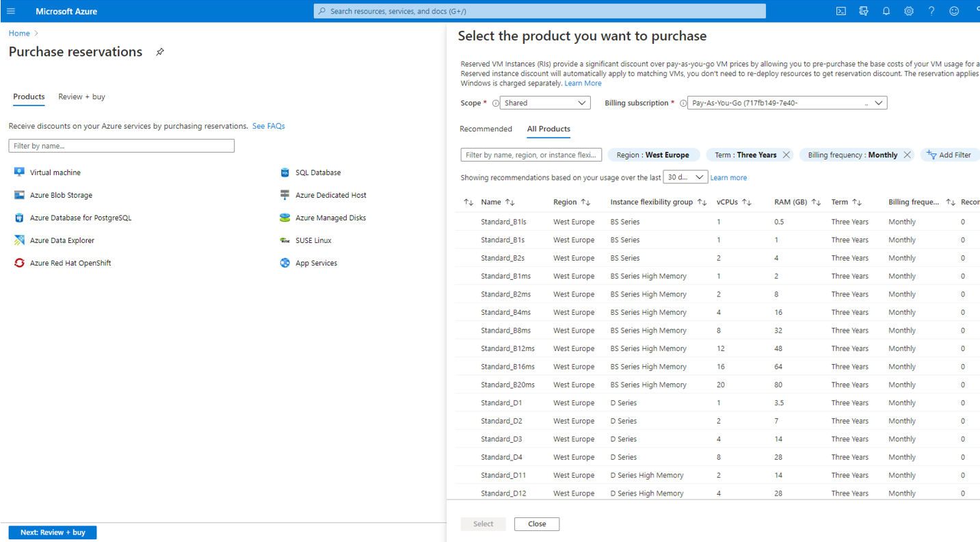Open Learn more link beside usage dropdown
Image resolution: width=980 pixels, height=542 pixels.
point(728,177)
